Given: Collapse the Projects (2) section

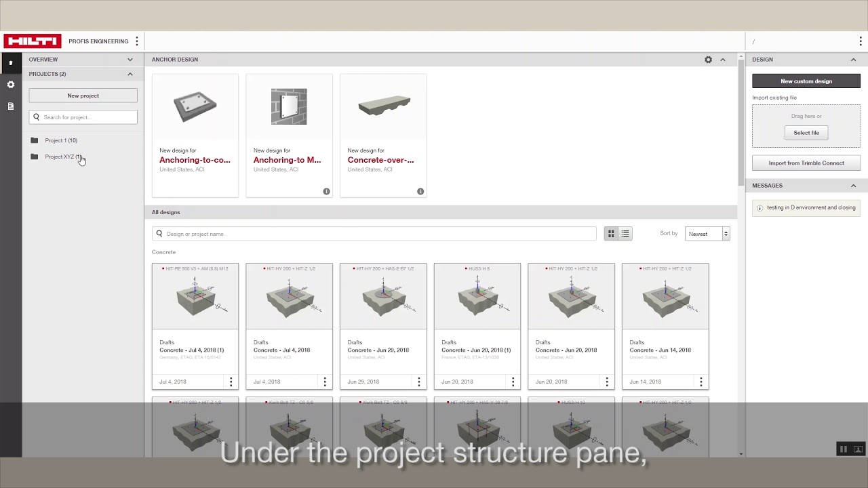Looking at the screenshot, I should [130, 74].
